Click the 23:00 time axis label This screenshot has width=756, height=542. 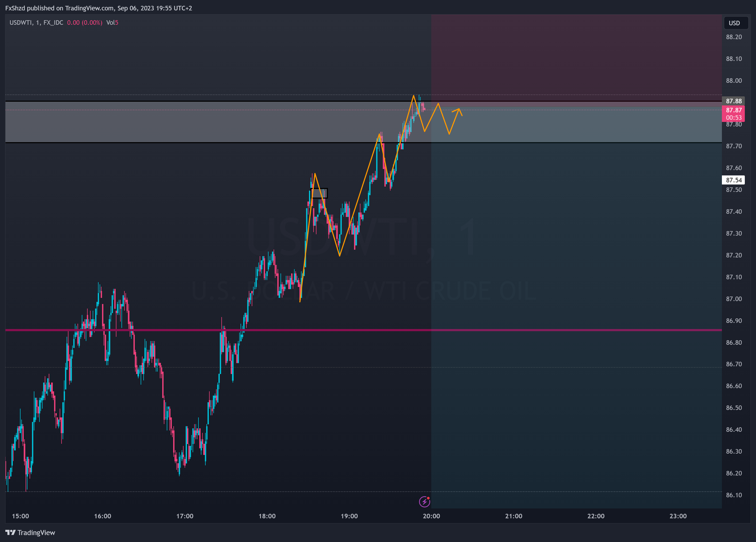coord(678,516)
